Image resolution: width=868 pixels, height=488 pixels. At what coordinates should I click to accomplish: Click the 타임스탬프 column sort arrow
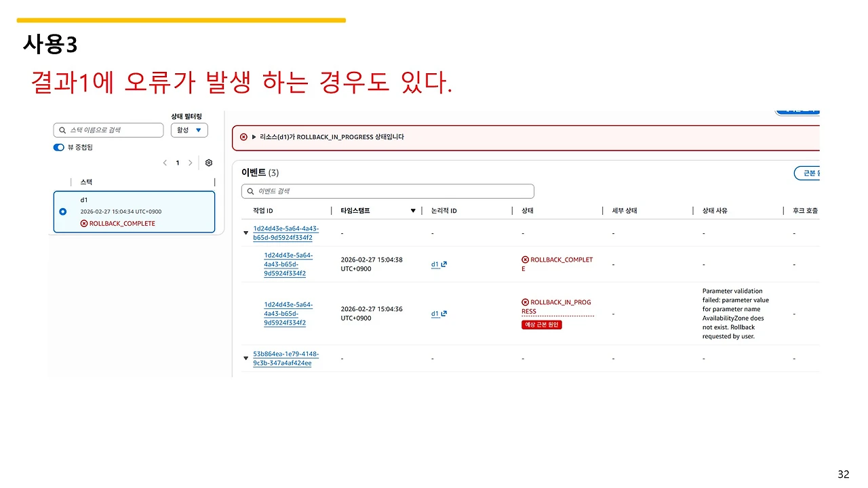click(413, 210)
